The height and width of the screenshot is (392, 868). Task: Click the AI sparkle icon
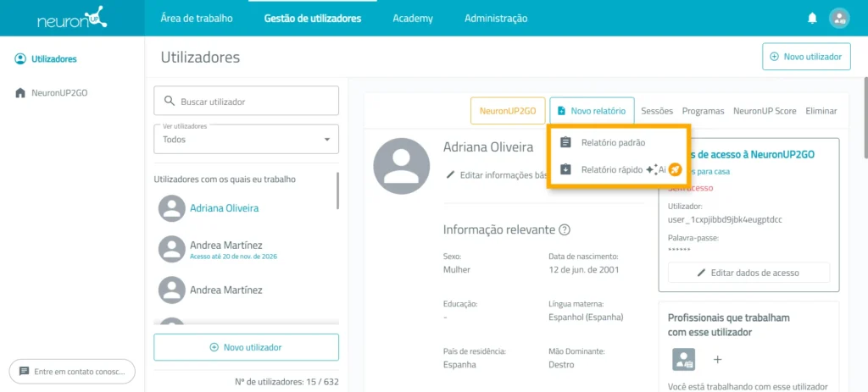pos(651,169)
